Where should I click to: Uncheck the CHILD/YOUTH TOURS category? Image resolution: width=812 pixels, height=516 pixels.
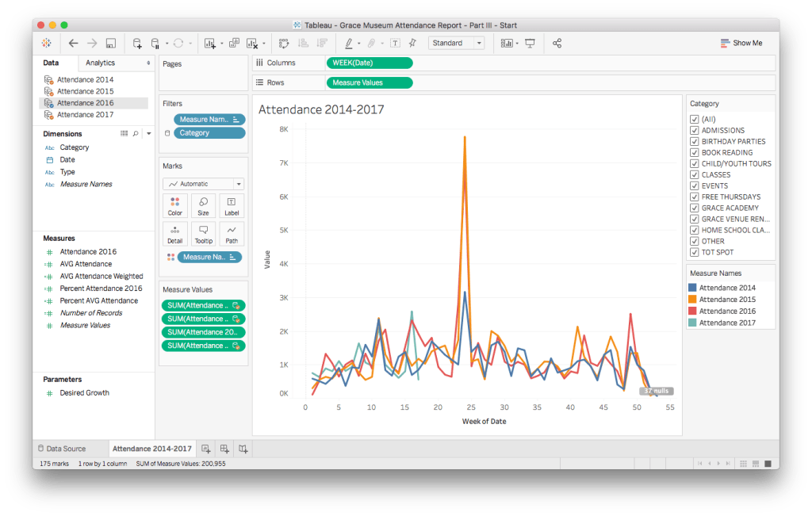tap(695, 163)
